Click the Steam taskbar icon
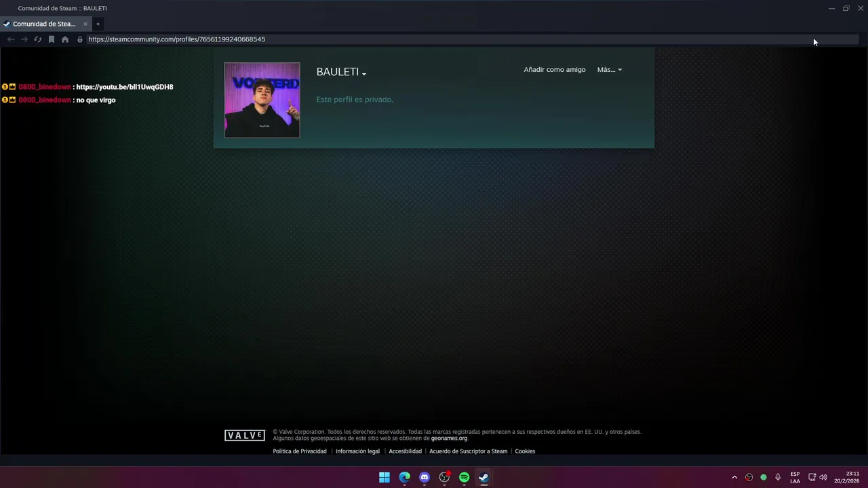Screen dimensions: 868x488 [x=484, y=477]
